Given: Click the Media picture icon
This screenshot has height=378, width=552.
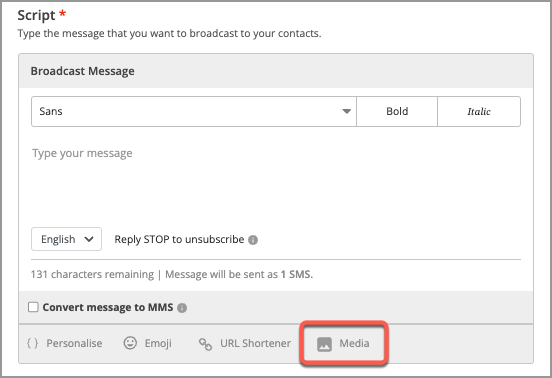Looking at the screenshot, I should pyautogui.click(x=324, y=344).
